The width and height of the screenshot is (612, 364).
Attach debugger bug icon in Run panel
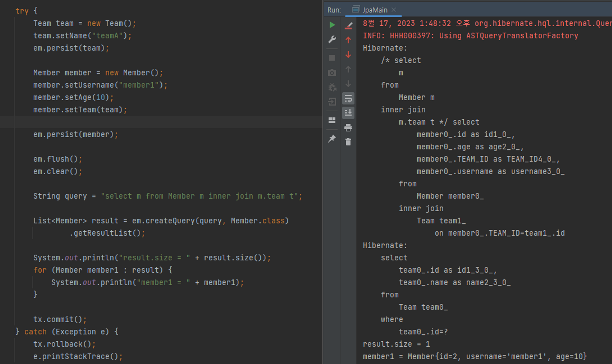332,87
